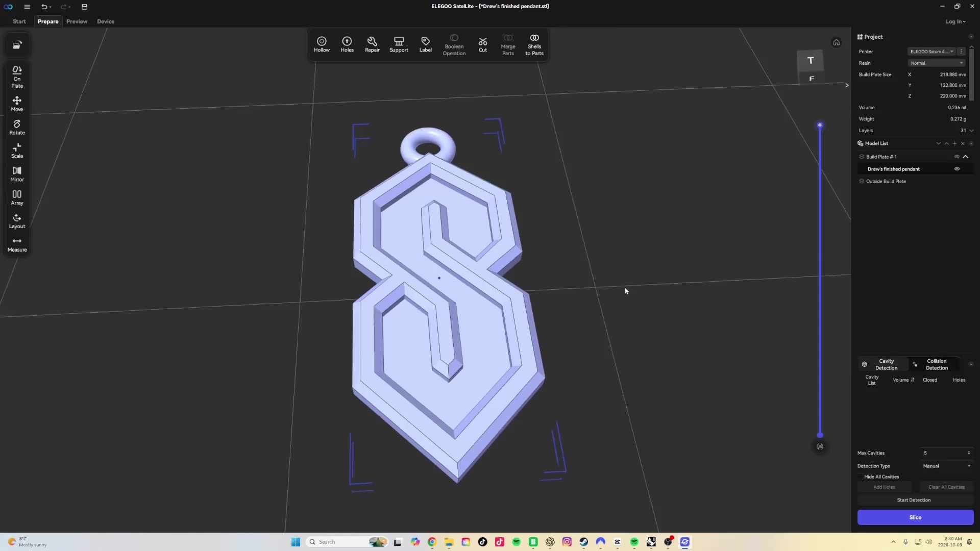Activate the Repair tool
Image resolution: width=980 pixels, height=551 pixels.
click(x=372, y=44)
